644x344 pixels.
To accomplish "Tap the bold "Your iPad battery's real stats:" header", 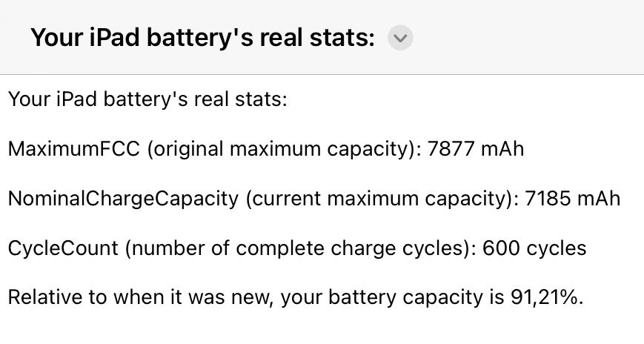I will [x=202, y=38].
